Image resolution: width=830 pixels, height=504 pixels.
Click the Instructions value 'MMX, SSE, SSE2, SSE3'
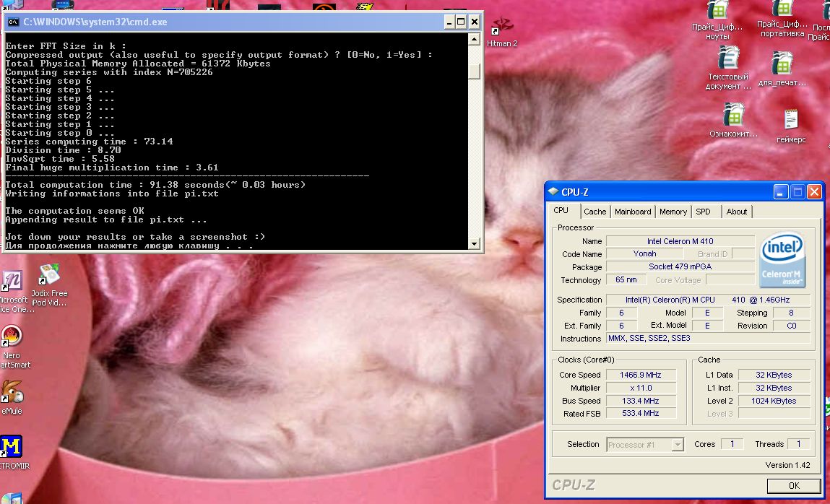pos(708,339)
